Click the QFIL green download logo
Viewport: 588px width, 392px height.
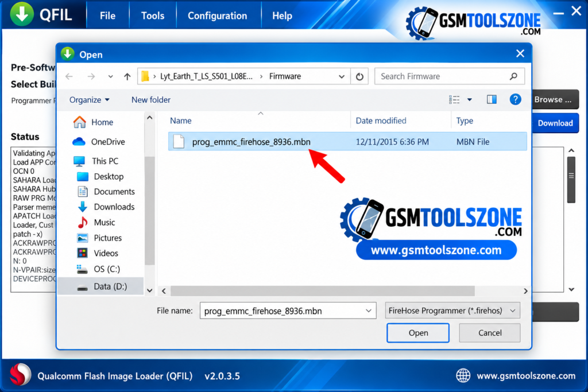[x=22, y=14]
